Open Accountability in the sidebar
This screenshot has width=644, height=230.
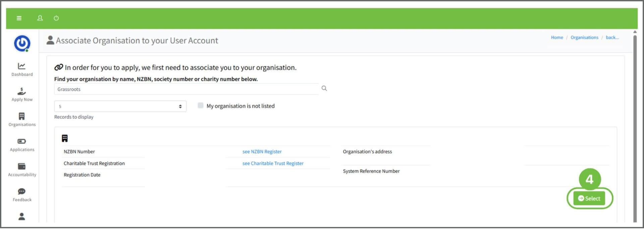tap(22, 170)
